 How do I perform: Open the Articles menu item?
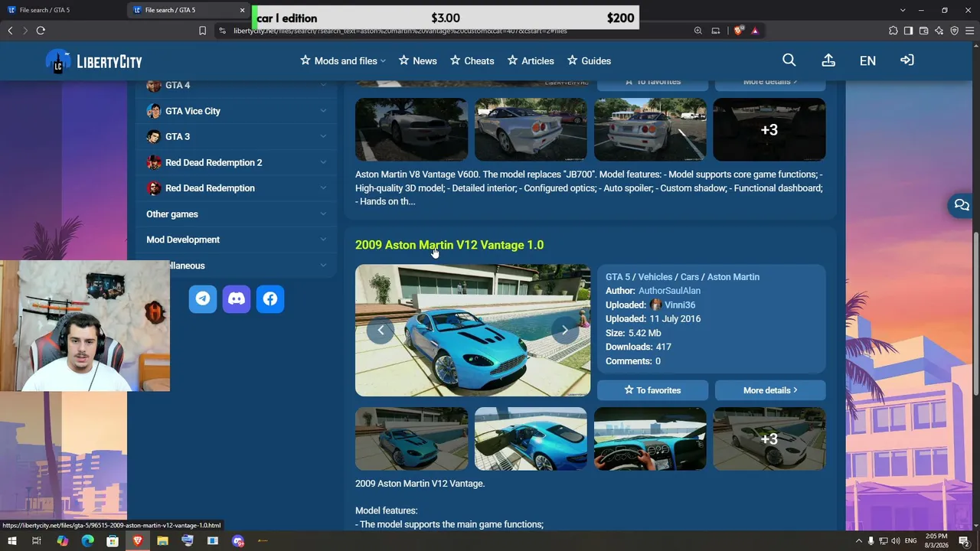pyautogui.click(x=531, y=60)
